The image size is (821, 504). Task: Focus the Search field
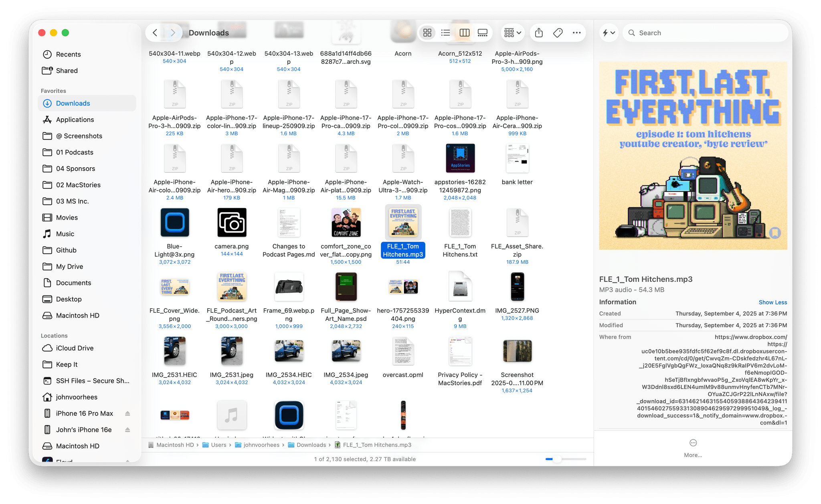click(x=706, y=33)
